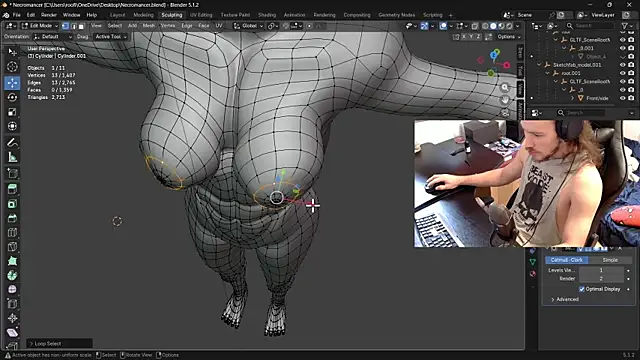
Task: Collapse Sketchfab_model.001 in outliner
Action: (539, 65)
